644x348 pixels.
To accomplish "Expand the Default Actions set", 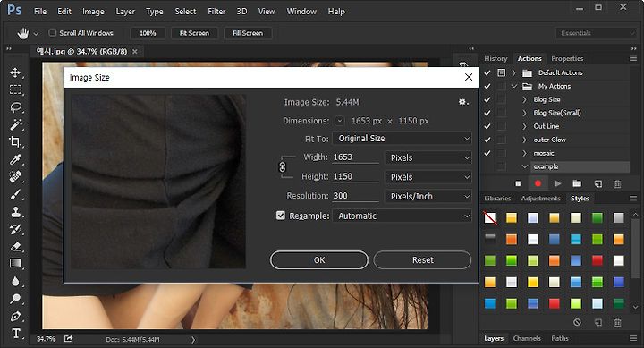I will [513, 72].
